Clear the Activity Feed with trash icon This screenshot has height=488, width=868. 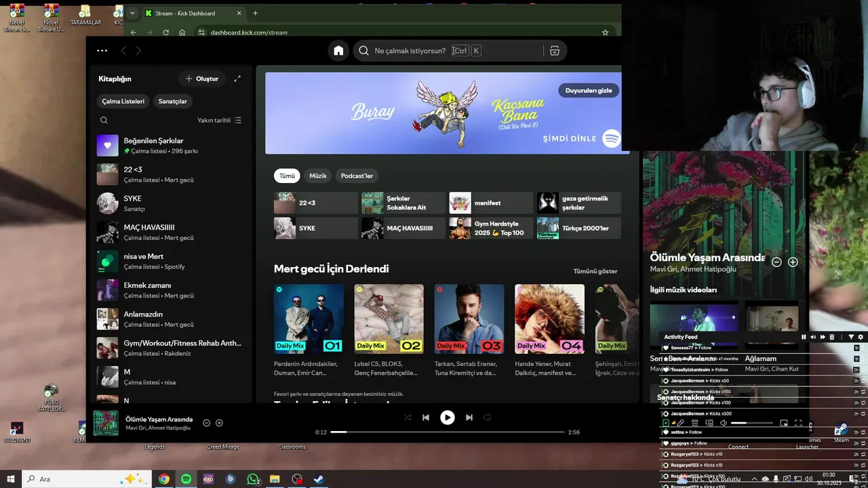pyautogui.click(x=832, y=337)
